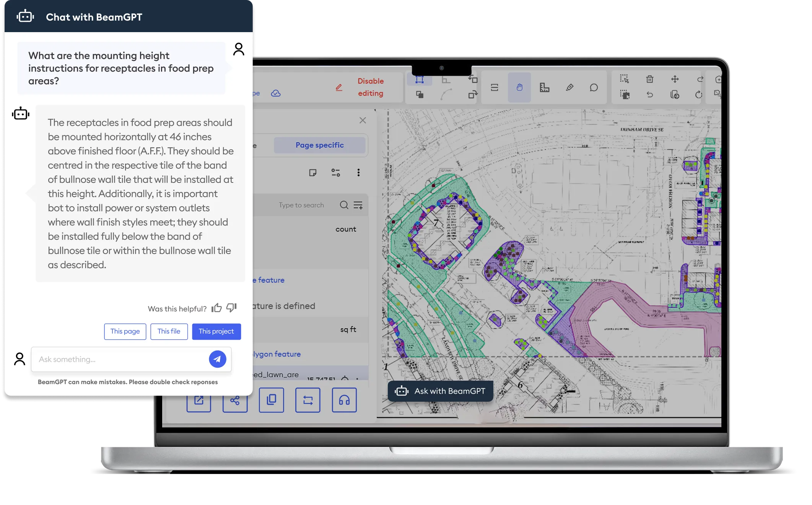Select the 'This page' scope option

(125, 331)
